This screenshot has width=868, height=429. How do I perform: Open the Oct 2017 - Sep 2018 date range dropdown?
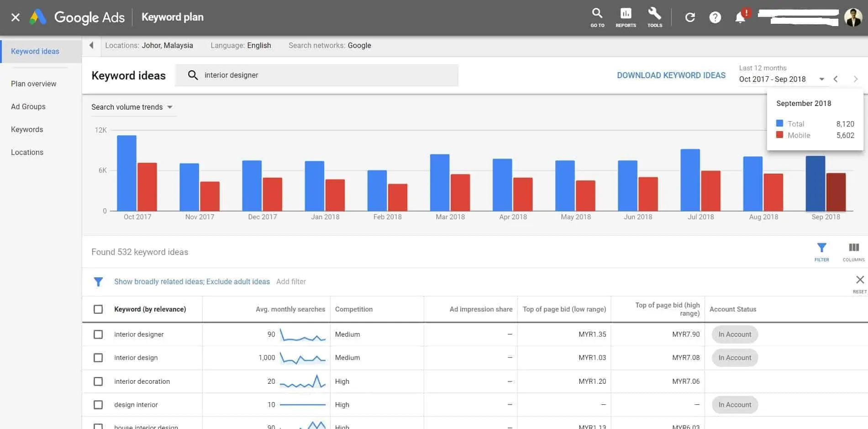[x=782, y=79]
